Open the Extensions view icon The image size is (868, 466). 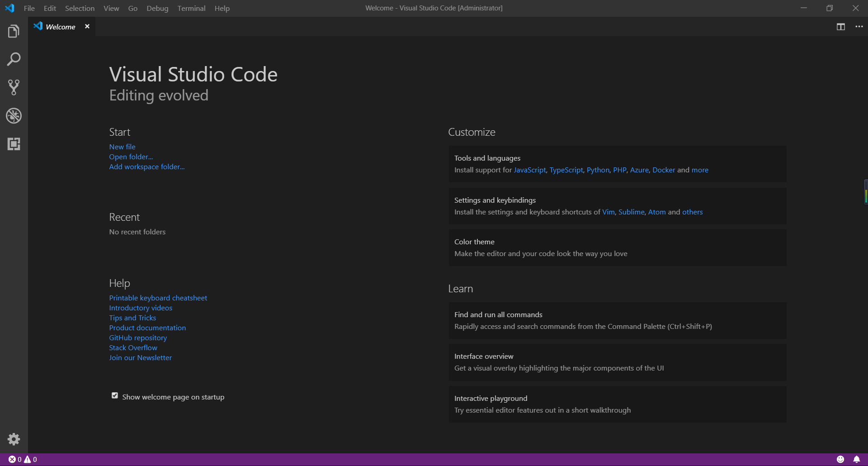[14, 144]
